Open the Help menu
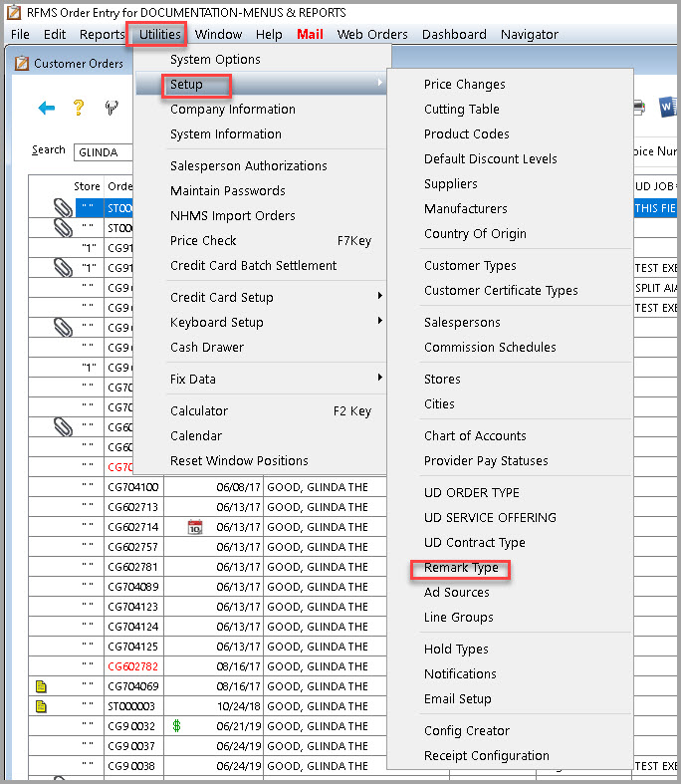Image resolution: width=681 pixels, height=784 pixels. coord(269,34)
